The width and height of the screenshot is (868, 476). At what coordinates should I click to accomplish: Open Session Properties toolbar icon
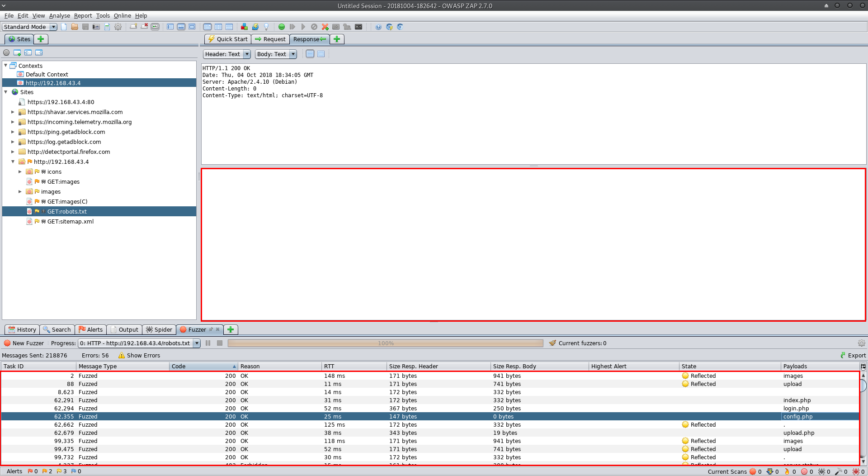[107, 27]
